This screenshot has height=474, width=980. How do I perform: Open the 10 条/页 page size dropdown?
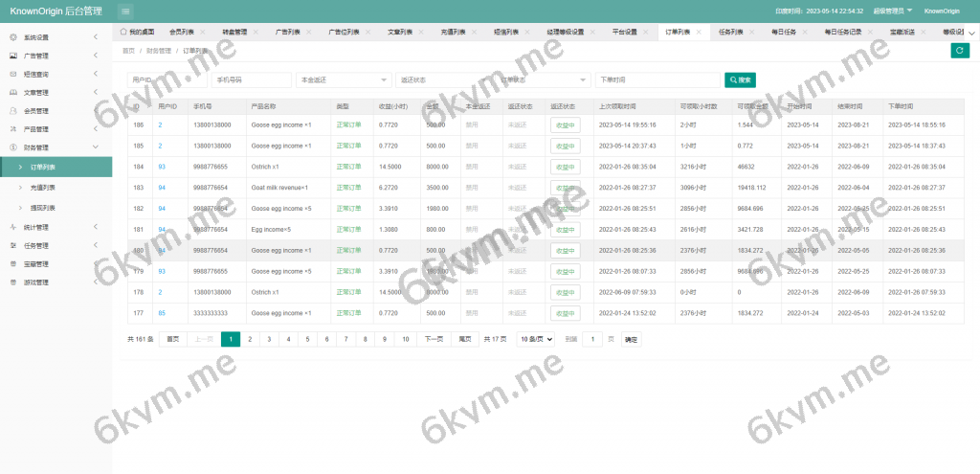536,339
